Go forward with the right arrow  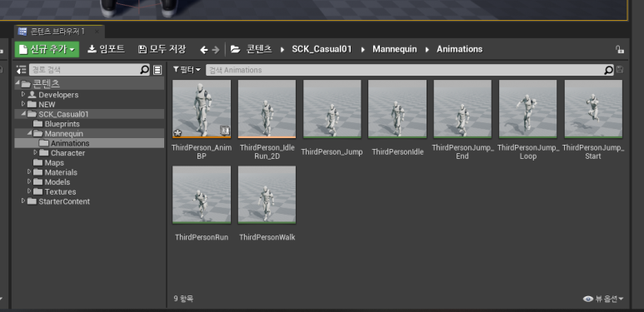coord(216,50)
